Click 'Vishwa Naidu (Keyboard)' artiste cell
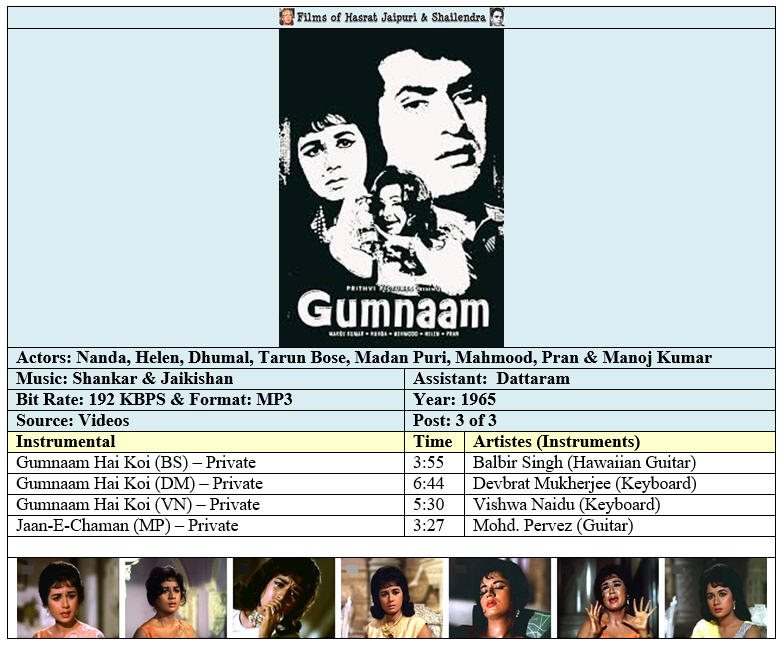 tap(620, 505)
